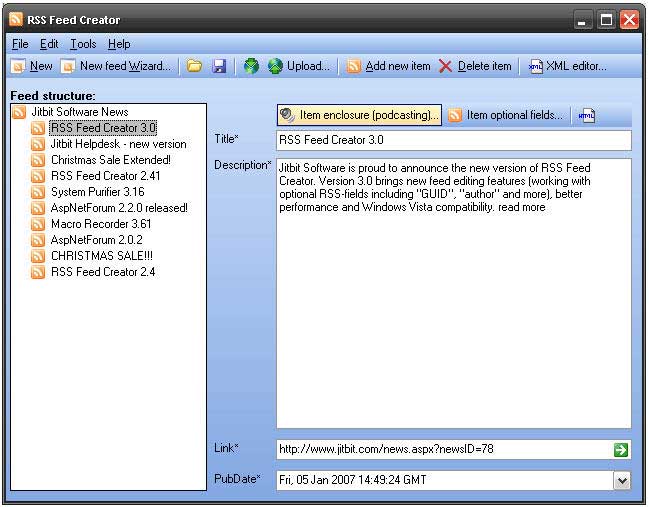Select AspNetForum 2.2.0 released! item
Image resolution: width=649 pixels, height=507 pixels.
coord(119,208)
